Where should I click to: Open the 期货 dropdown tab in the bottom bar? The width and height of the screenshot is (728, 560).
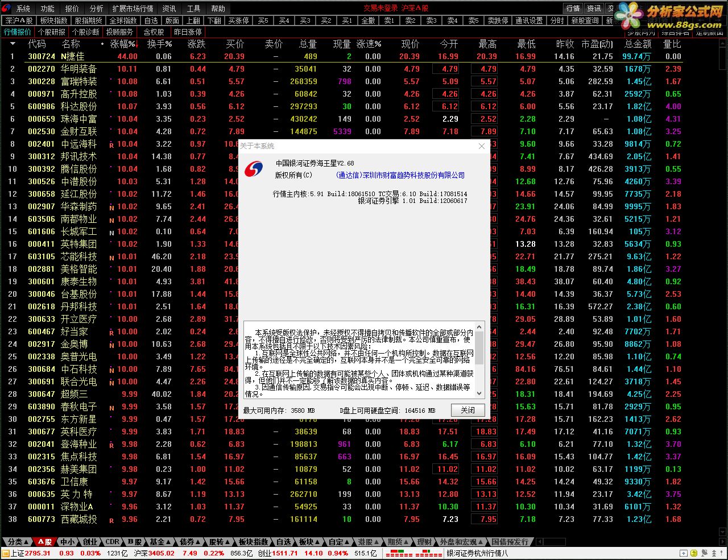(x=399, y=542)
